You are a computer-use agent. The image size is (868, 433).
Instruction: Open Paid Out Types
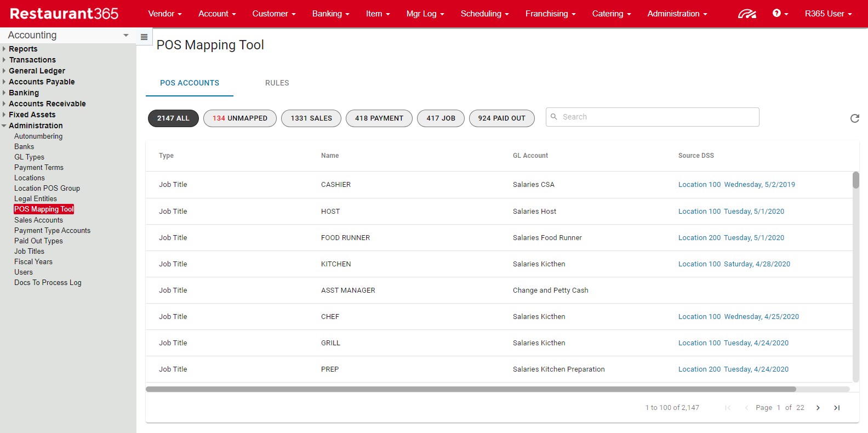point(38,241)
